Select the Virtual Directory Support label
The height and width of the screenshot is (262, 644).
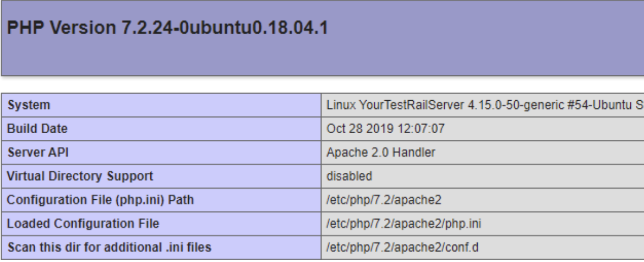point(80,176)
